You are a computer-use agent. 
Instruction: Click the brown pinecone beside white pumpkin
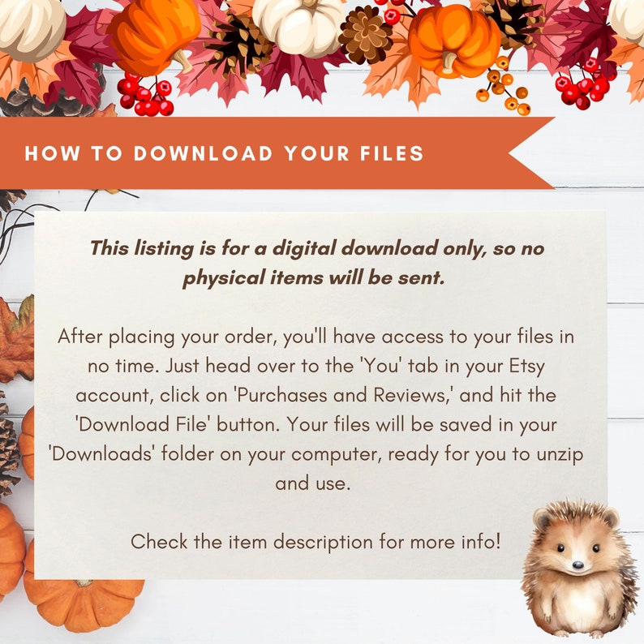pyautogui.click(x=366, y=36)
